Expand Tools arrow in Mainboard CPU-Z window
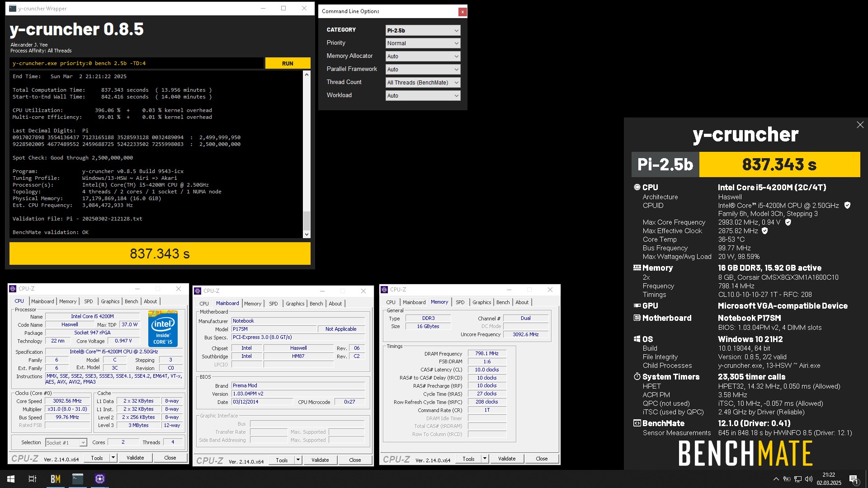The height and width of the screenshot is (488, 868). click(x=298, y=460)
